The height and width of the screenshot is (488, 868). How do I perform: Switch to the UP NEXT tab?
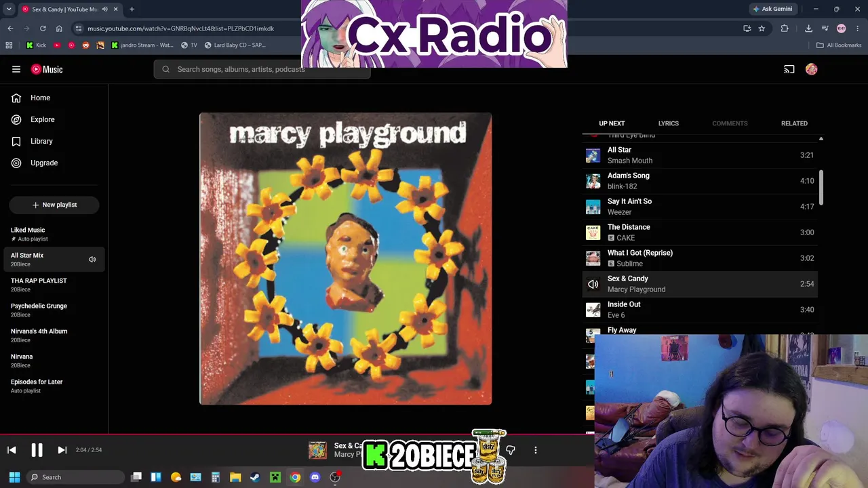[x=612, y=123]
